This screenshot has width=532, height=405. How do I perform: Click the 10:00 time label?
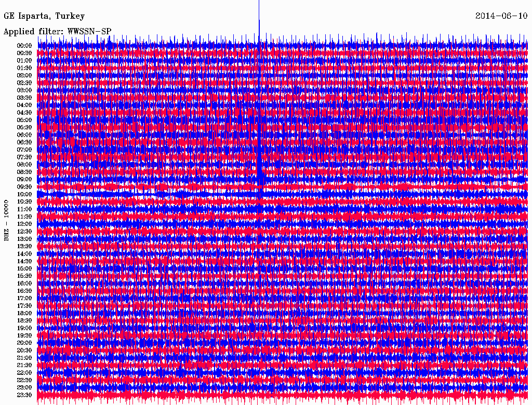click(24, 194)
